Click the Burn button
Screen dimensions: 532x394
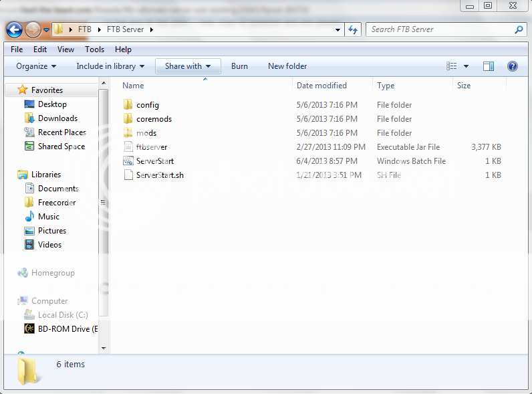coord(239,66)
